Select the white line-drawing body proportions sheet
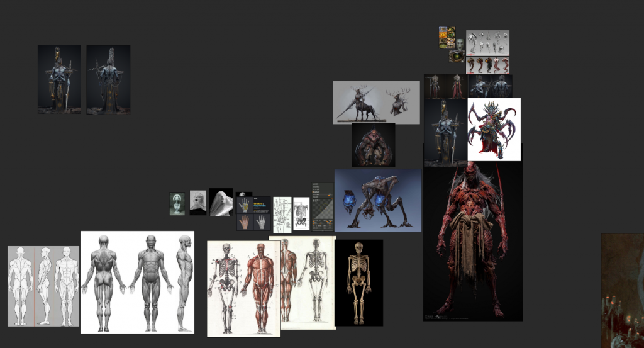The image size is (644, 348). click(x=43, y=286)
